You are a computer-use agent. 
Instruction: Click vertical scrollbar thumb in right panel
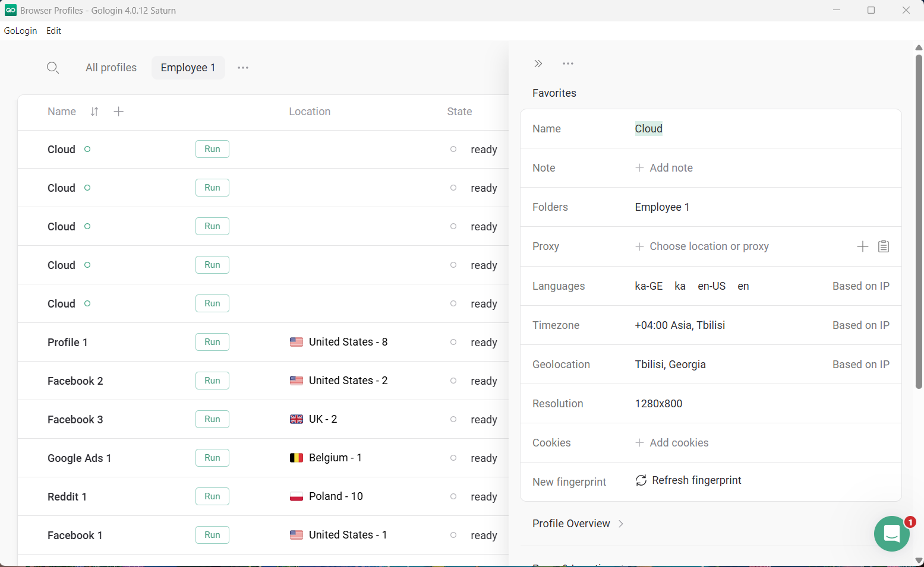click(919, 221)
